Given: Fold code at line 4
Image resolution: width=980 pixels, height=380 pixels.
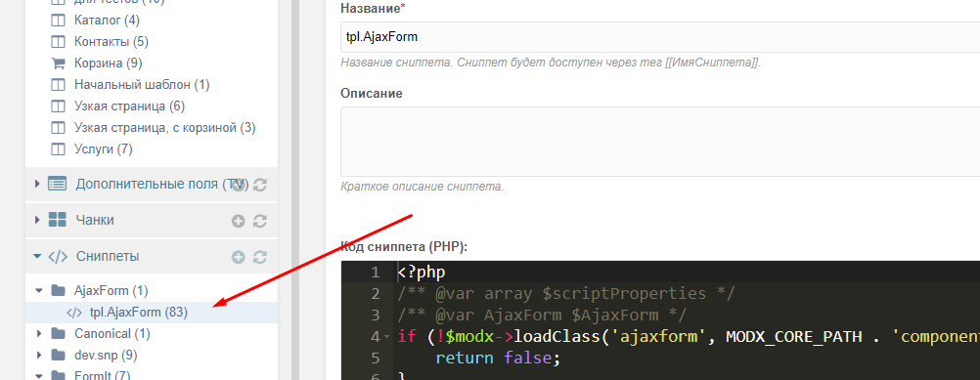Looking at the screenshot, I should pyautogui.click(x=386, y=337).
